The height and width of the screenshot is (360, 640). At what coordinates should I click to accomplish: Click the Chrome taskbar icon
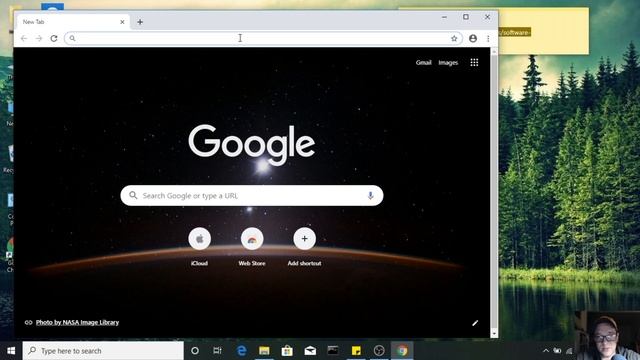[x=402, y=351]
